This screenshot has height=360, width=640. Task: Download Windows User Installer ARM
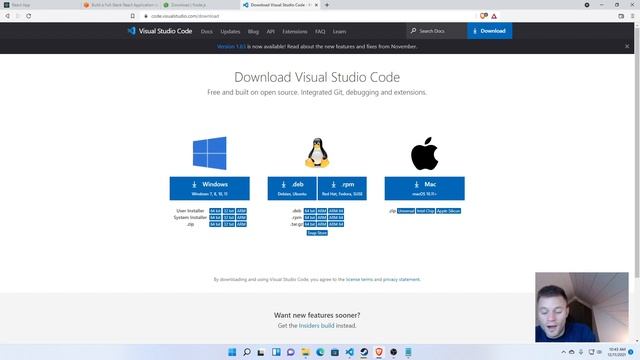(x=241, y=211)
